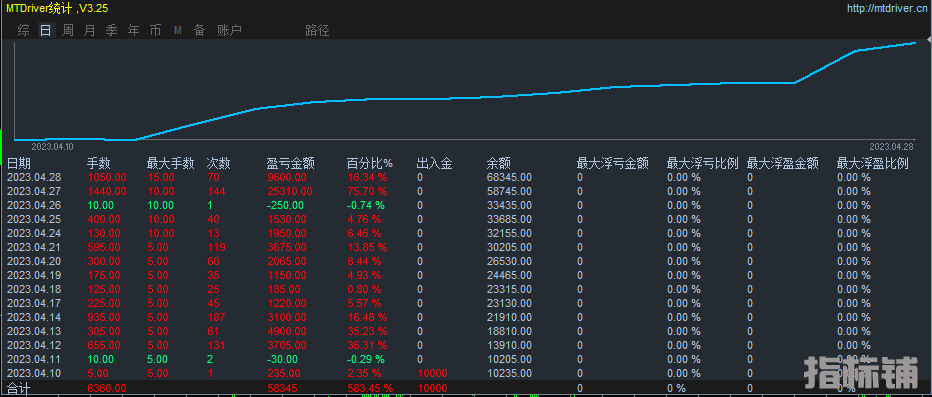Click the 最大浮盈比例 column header
932x397 pixels.
[873, 163]
